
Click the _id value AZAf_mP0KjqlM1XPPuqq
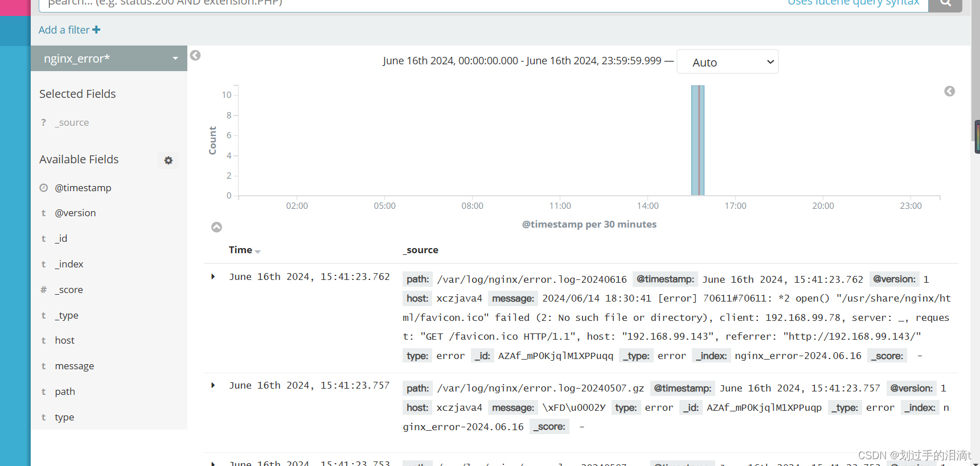(556, 356)
